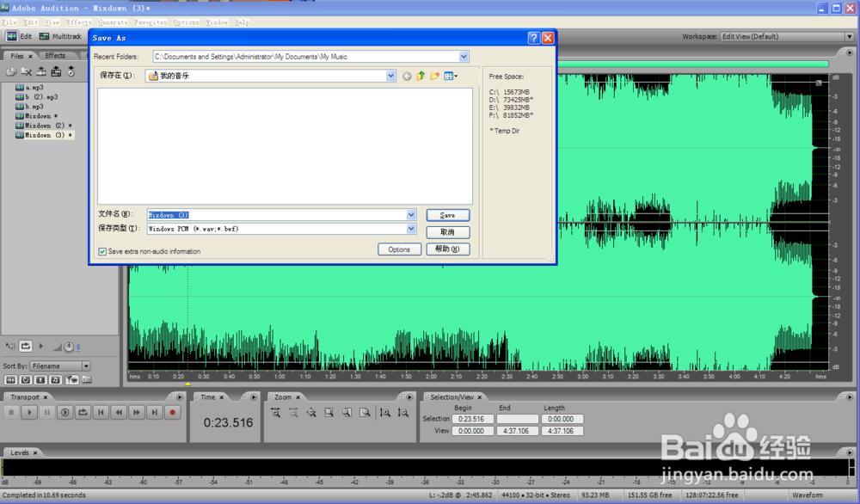The height and width of the screenshot is (504, 860).
Task: Click Zoom In Vertically icon
Action: tap(385, 413)
